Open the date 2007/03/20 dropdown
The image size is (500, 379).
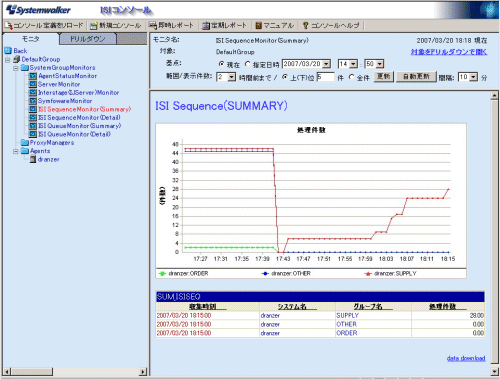click(327, 64)
